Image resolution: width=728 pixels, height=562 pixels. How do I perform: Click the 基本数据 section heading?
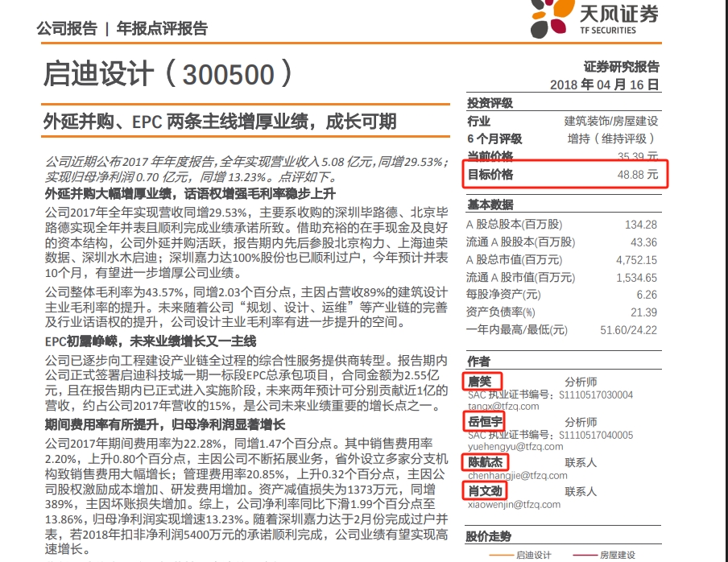490,205
